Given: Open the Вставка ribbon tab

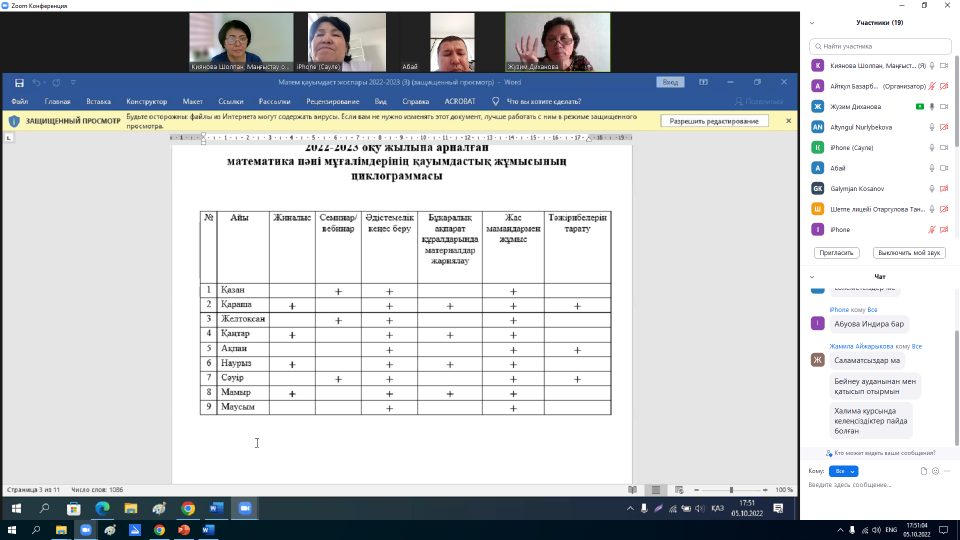Looking at the screenshot, I should click(98, 101).
